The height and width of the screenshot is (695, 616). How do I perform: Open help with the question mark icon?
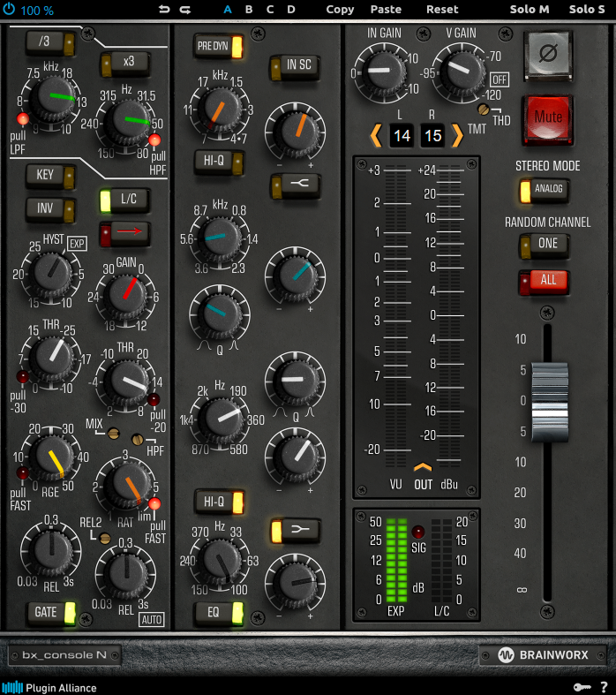tap(604, 687)
